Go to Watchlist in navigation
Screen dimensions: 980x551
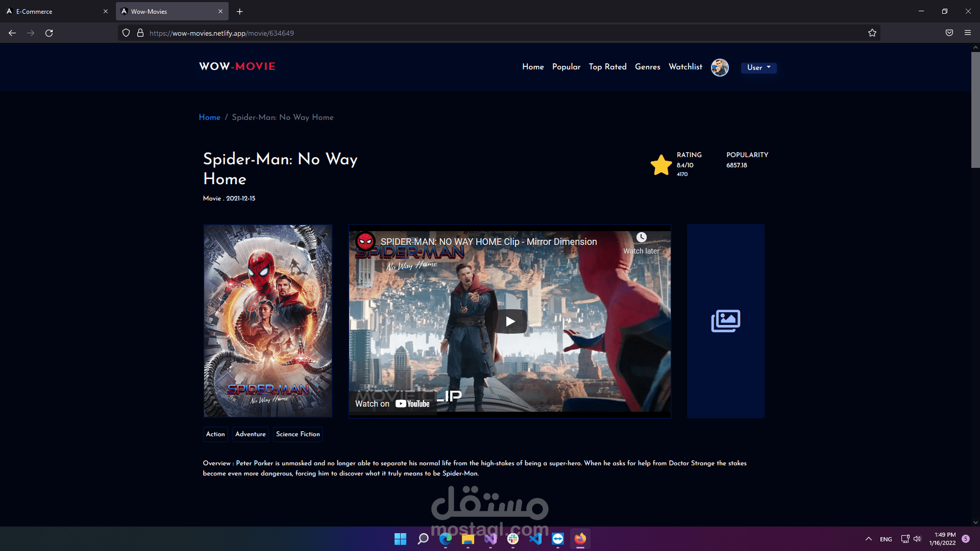[685, 67]
